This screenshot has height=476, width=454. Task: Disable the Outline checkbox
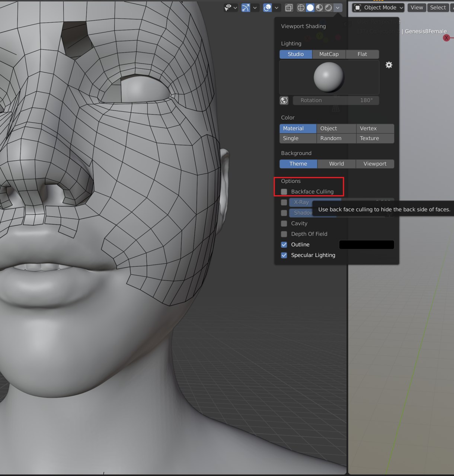(284, 245)
